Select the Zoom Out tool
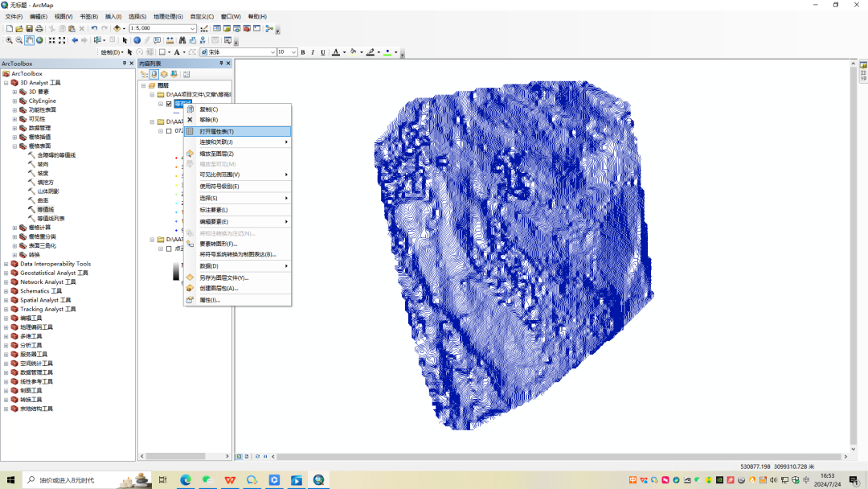This screenshot has height=489, width=868. coord(19,40)
